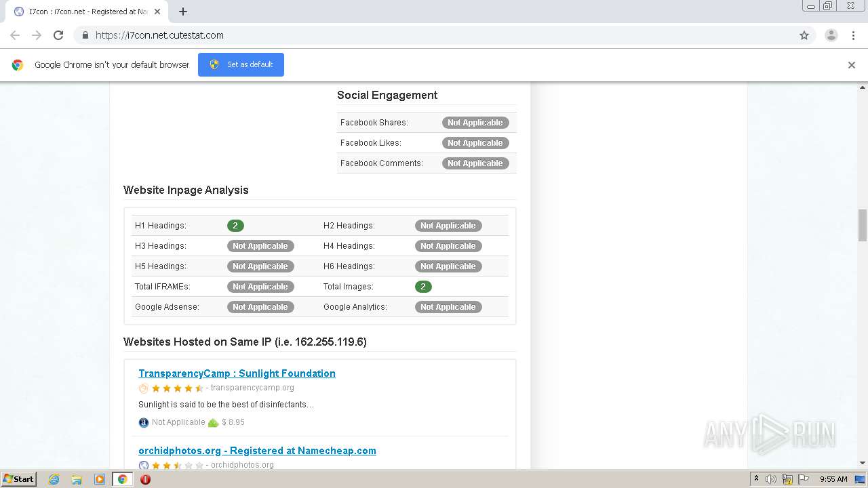Click the Show desktop monitor icon
This screenshot has width=868, height=488.
pos(861,479)
